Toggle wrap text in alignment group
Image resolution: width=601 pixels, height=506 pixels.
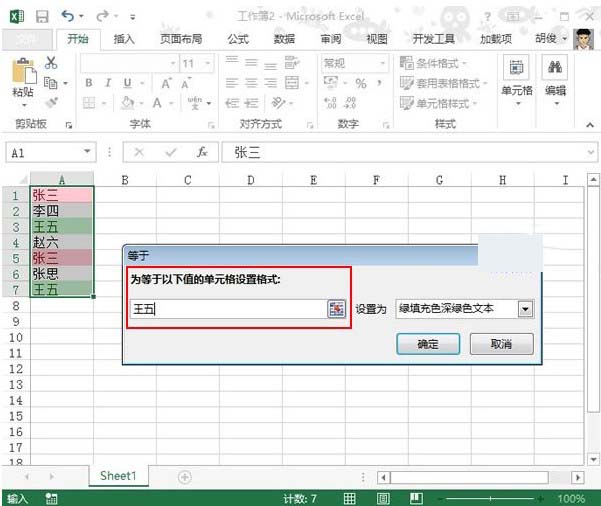tap(292, 62)
